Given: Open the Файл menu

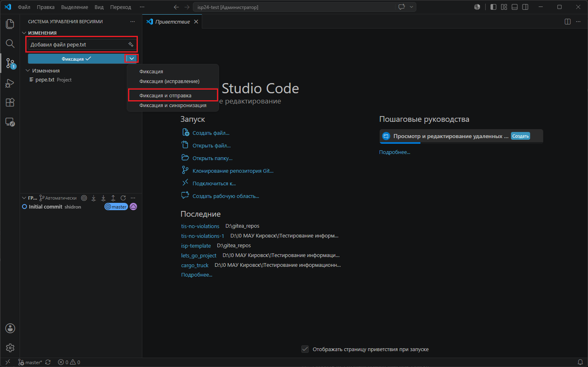Looking at the screenshot, I should pyautogui.click(x=24, y=7).
